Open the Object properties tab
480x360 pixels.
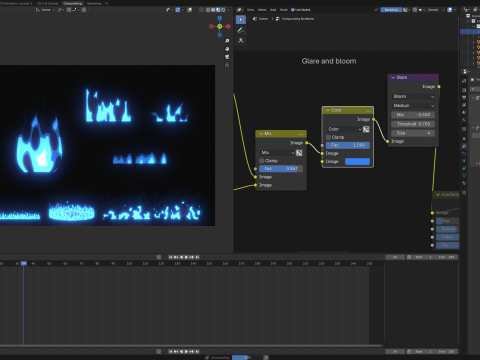pyautogui.click(x=464, y=138)
